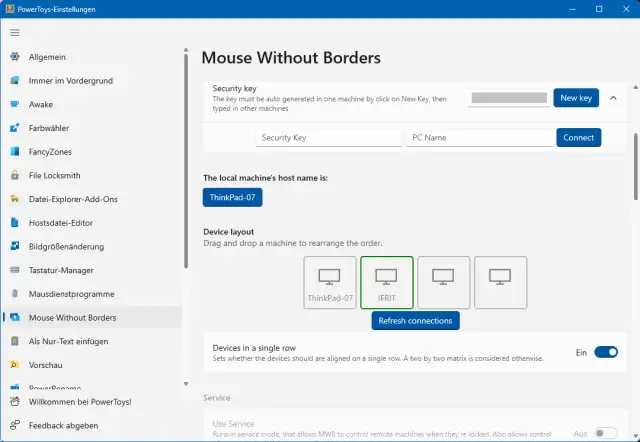Viewport: 640px width, 442px height.
Task: Click the ThinkPad-07 device tile in layout
Action: tap(329, 283)
